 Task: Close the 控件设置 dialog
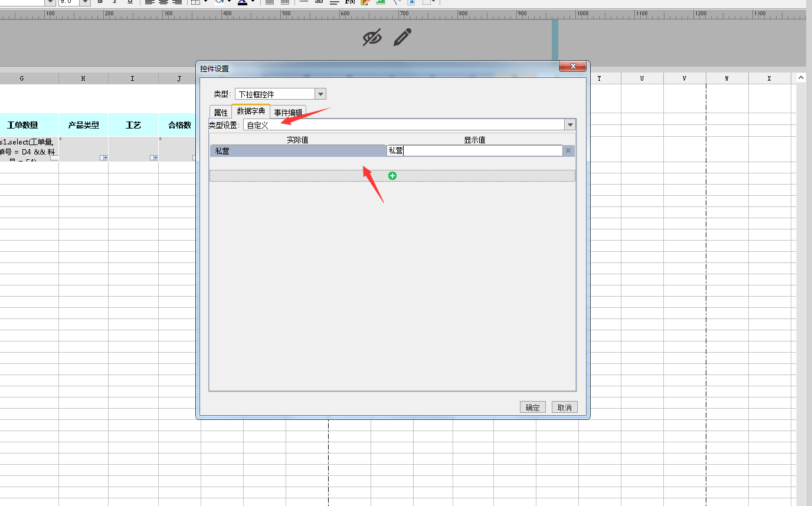point(572,67)
